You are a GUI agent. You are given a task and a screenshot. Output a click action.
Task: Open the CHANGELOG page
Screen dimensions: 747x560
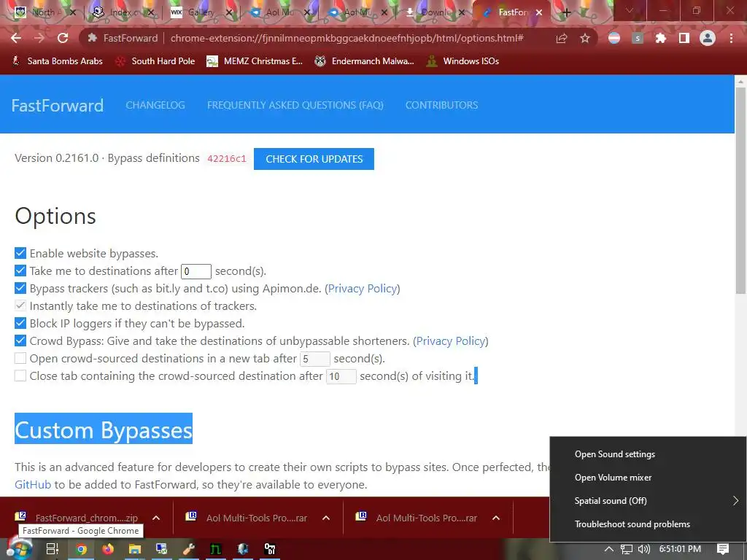pos(155,105)
